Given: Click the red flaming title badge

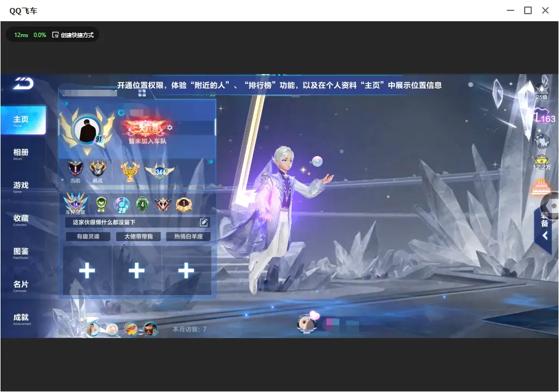Looking at the screenshot, I should (x=144, y=127).
